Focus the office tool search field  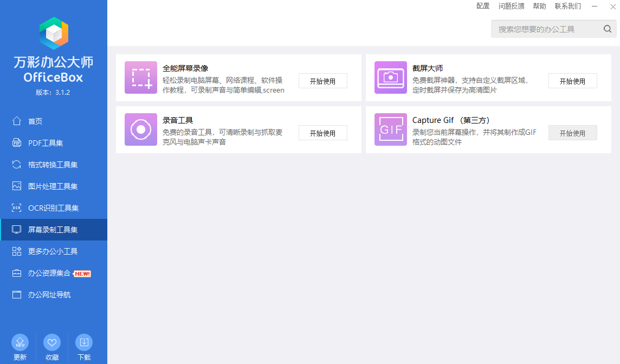click(546, 29)
